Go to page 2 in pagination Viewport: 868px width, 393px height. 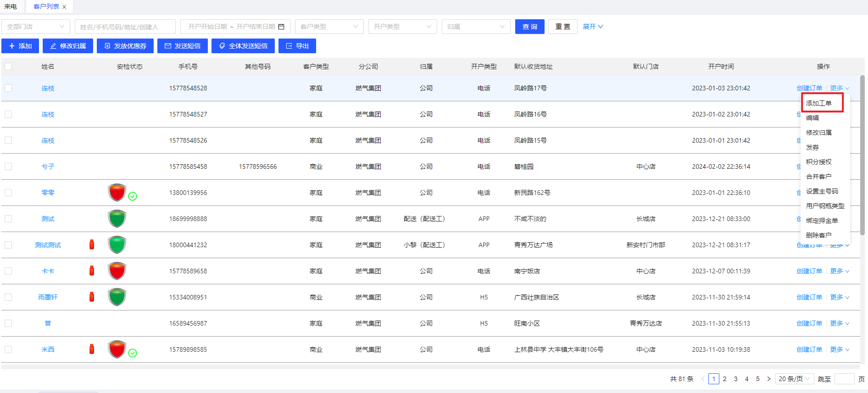pyautogui.click(x=724, y=379)
